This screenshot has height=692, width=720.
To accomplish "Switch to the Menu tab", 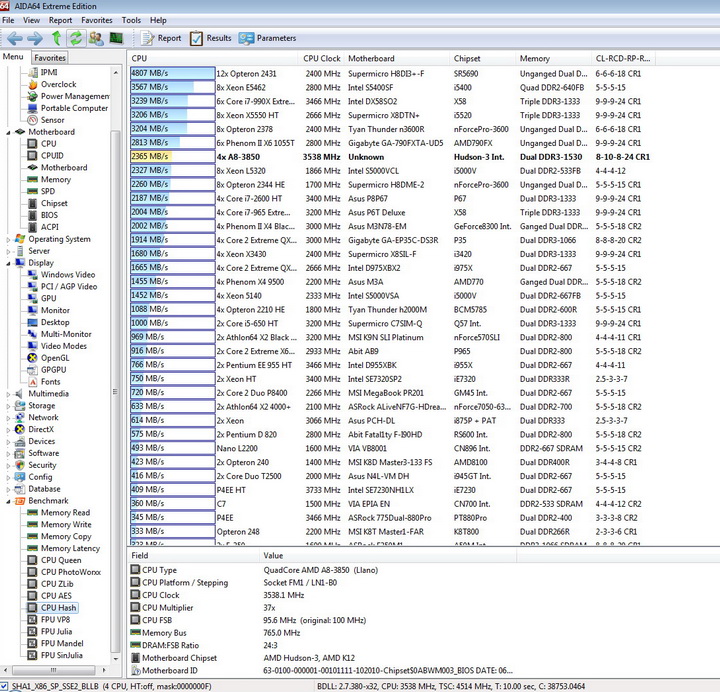I will click(x=13, y=57).
